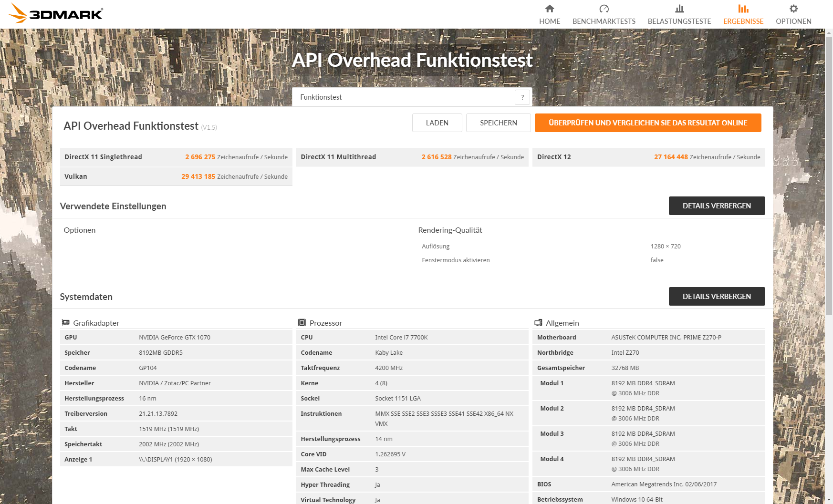Click the Grafikadapter card icon
833x504 pixels.
pos(66,323)
